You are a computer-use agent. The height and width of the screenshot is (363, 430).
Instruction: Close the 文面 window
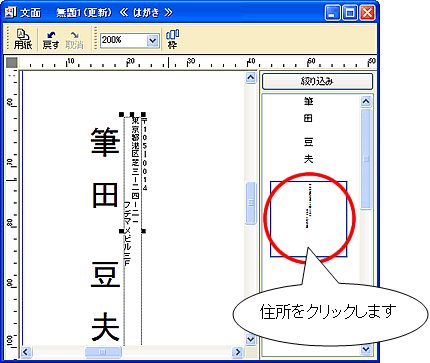point(368,13)
